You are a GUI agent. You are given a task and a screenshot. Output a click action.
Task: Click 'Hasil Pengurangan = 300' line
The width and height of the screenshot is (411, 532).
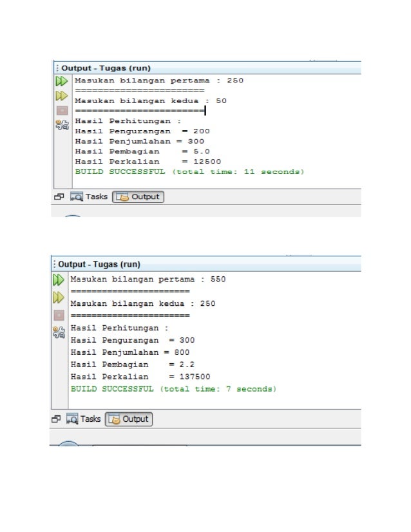click(x=132, y=340)
